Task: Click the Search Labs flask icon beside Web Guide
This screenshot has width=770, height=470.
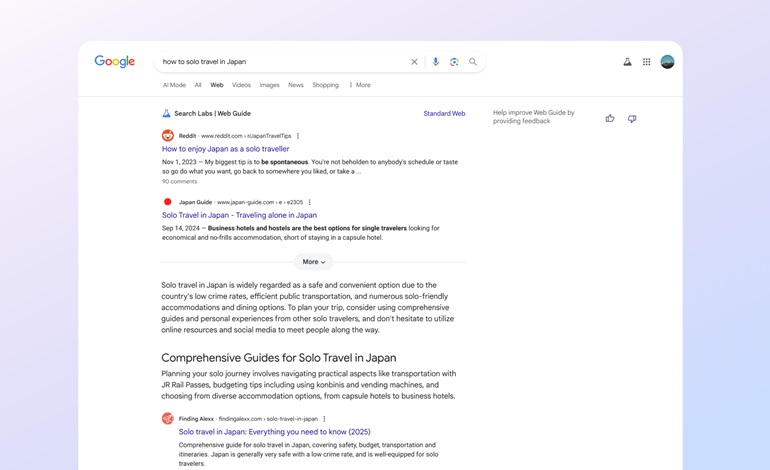Action: click(166, 113)
